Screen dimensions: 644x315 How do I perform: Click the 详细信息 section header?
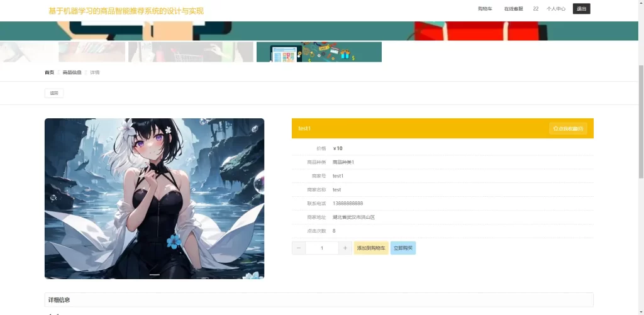click(60, 300)
